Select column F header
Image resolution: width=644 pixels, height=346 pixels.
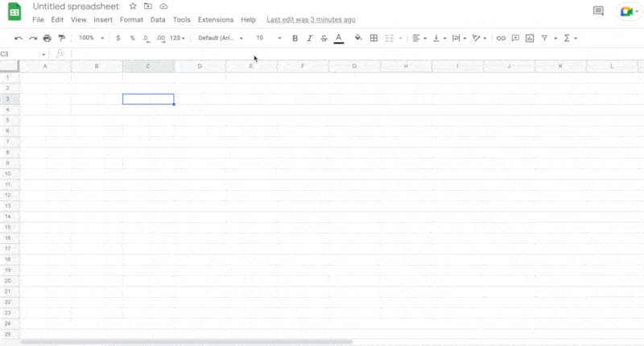[x=303, y=66]
